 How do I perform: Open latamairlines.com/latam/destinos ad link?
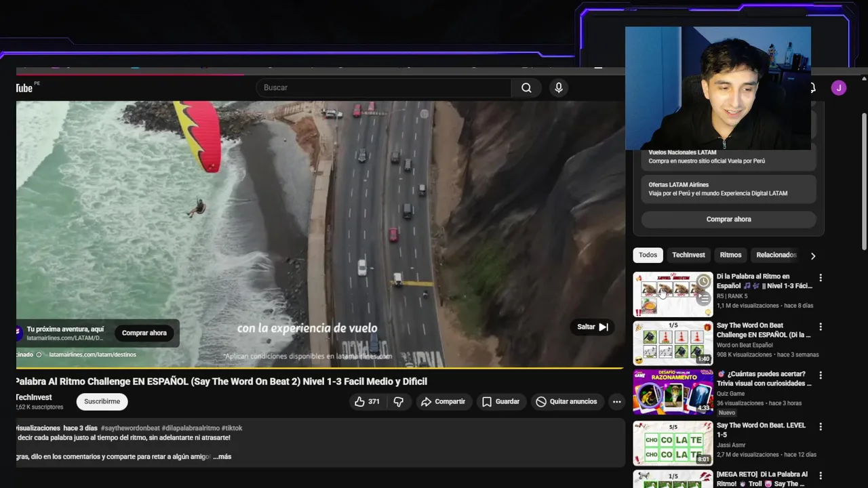(x=92, y=354)
